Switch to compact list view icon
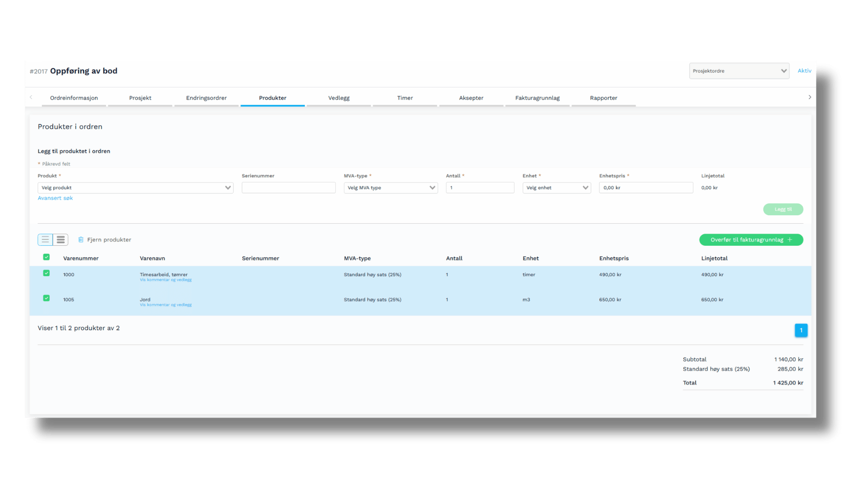The height and width of the screenshot is (488, 868). coord(45,239)
